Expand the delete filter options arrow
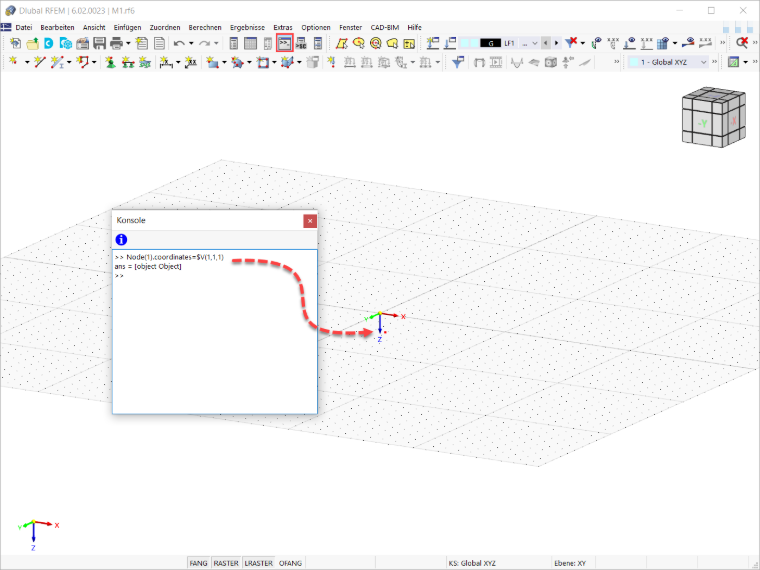The image size is (760, 570). click(x=583, y=43)
